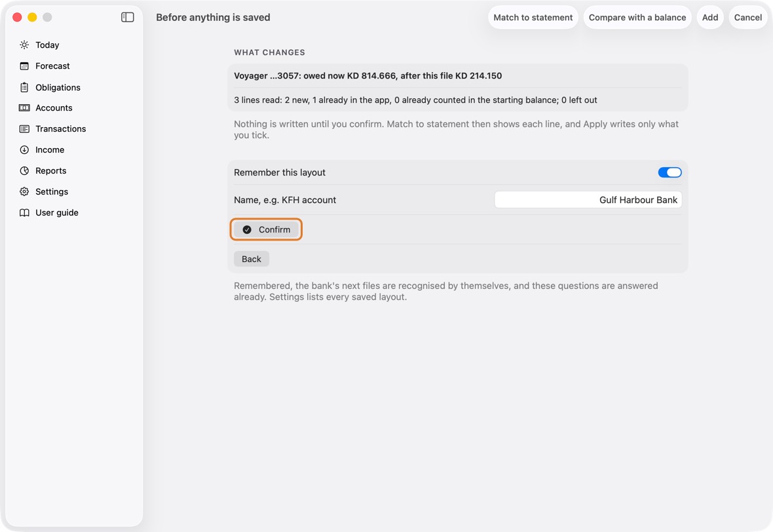Click the Add toolbar button

point(710,17)
